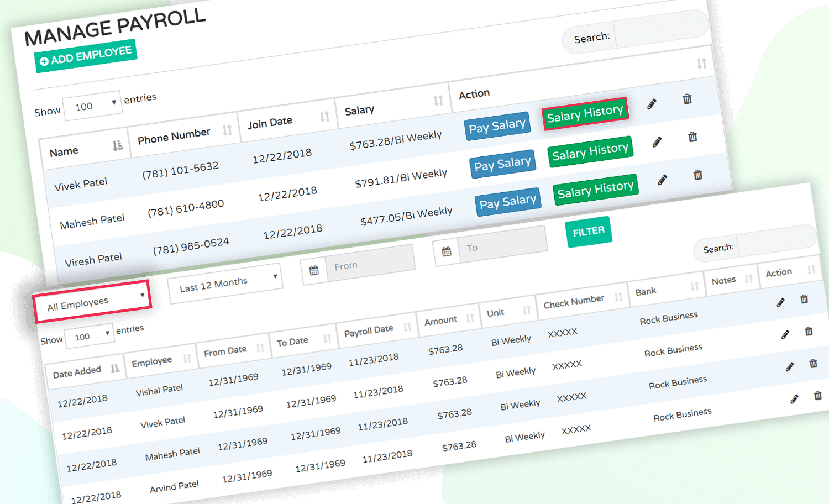
Task: Click salary value $763.28/Bi Weekly
Action: (395, 140)
